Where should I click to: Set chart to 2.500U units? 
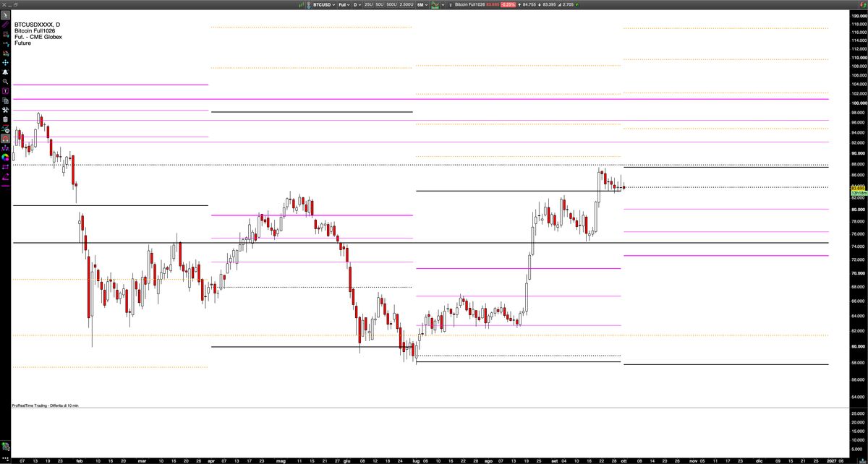[x=407, y=4]
